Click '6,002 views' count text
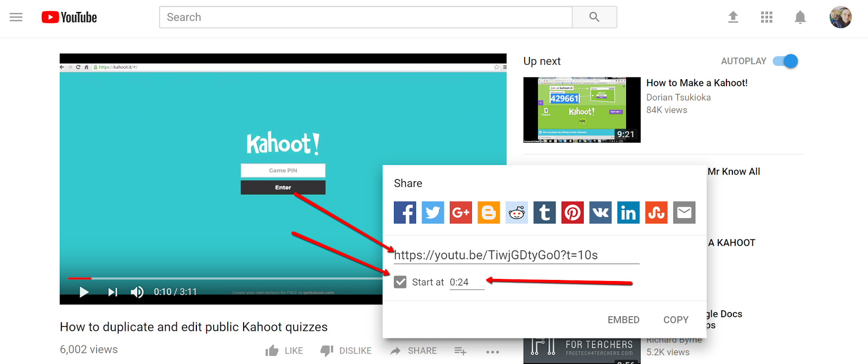 [89, 350]
